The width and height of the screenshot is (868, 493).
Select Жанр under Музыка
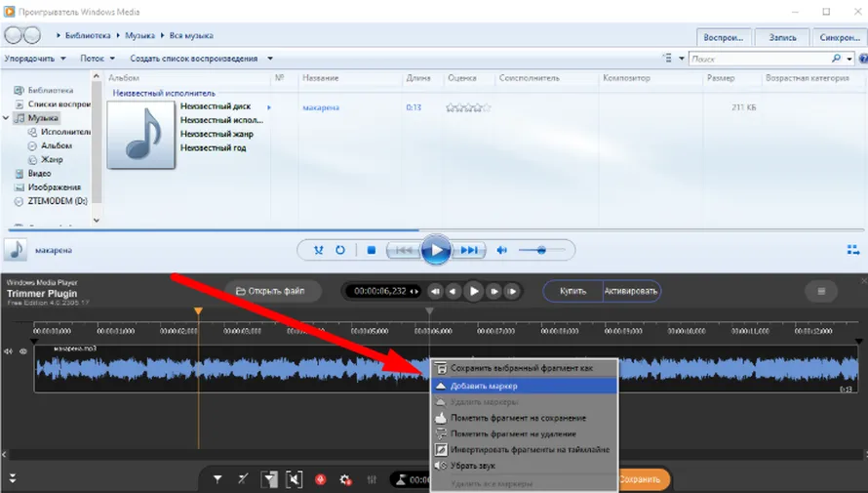pyautogui.click(x=52, y=159)
